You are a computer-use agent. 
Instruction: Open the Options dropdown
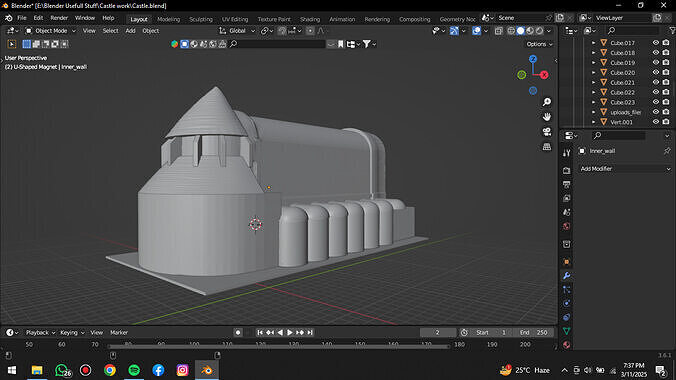(539, 44)
